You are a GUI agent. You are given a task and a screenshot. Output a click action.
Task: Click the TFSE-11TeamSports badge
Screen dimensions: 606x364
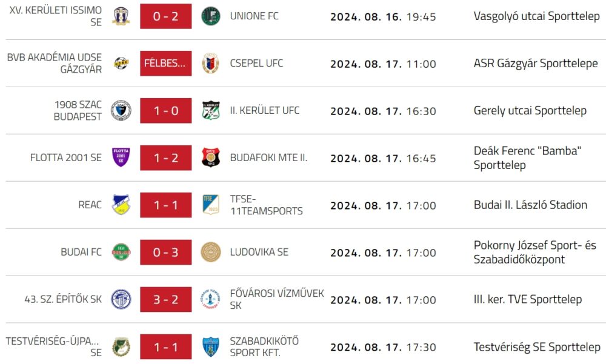[x=211, y=205]
